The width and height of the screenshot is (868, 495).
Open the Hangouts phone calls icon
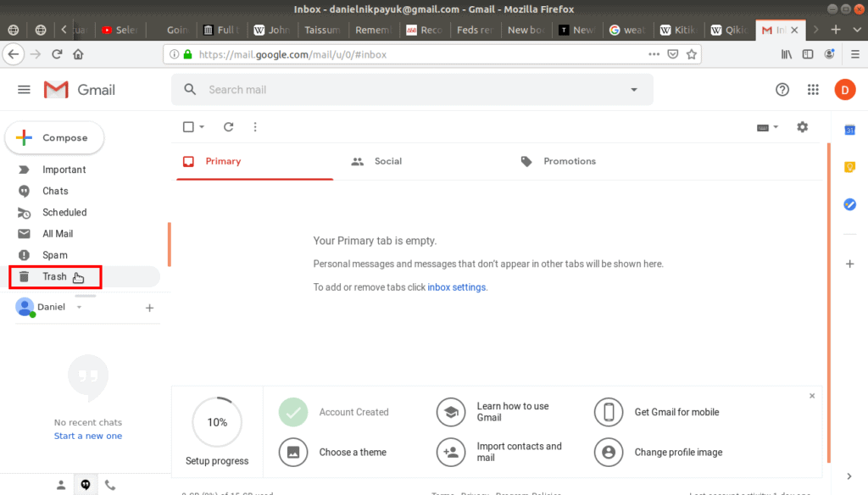[x=110, y=486]
